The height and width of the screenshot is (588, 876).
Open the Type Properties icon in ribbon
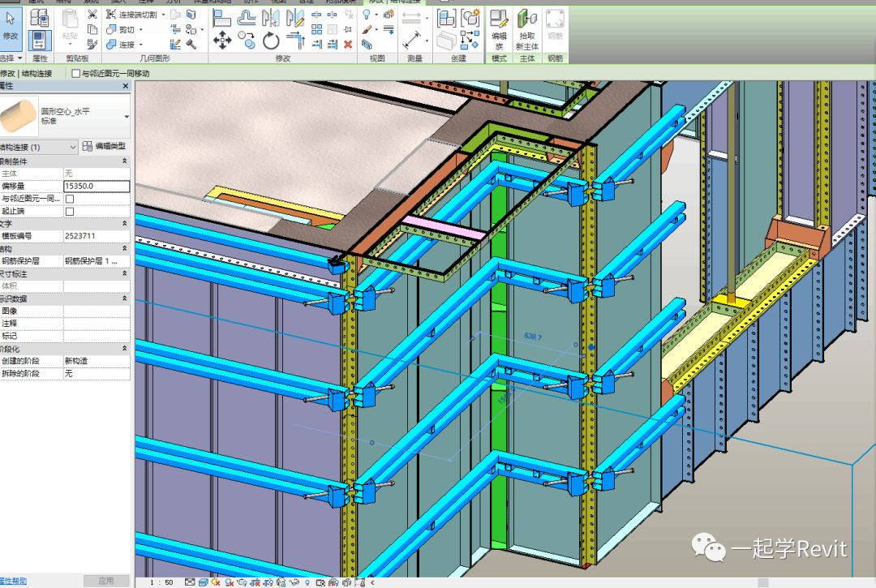coord(39,18)
